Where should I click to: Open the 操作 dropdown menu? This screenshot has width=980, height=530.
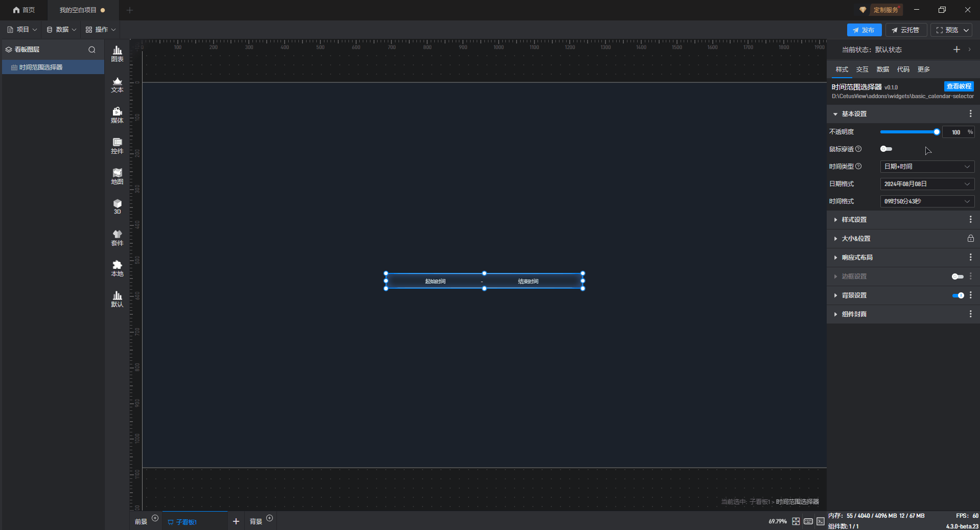(x=101, y=30)
